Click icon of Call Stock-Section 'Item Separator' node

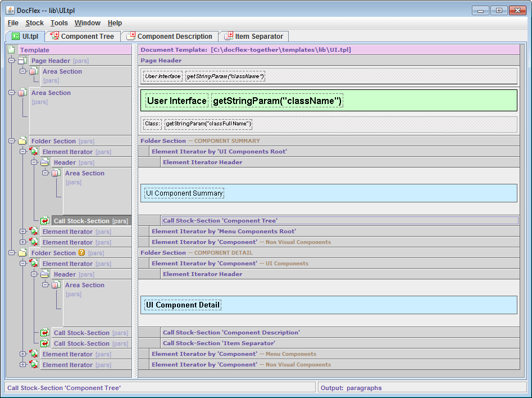point(45,343)
